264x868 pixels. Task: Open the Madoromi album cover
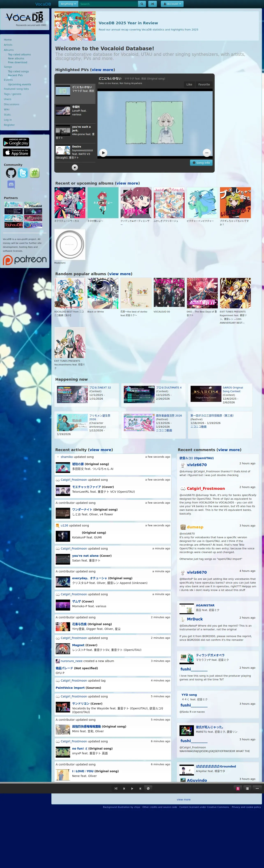tap(70, 245)
